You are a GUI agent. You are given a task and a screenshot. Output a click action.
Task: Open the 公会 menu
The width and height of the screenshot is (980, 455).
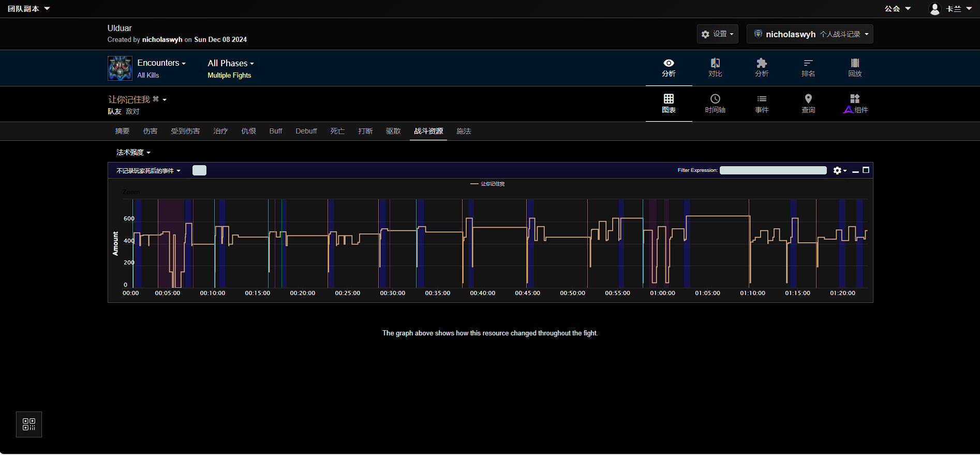click(x=898, y=9)
